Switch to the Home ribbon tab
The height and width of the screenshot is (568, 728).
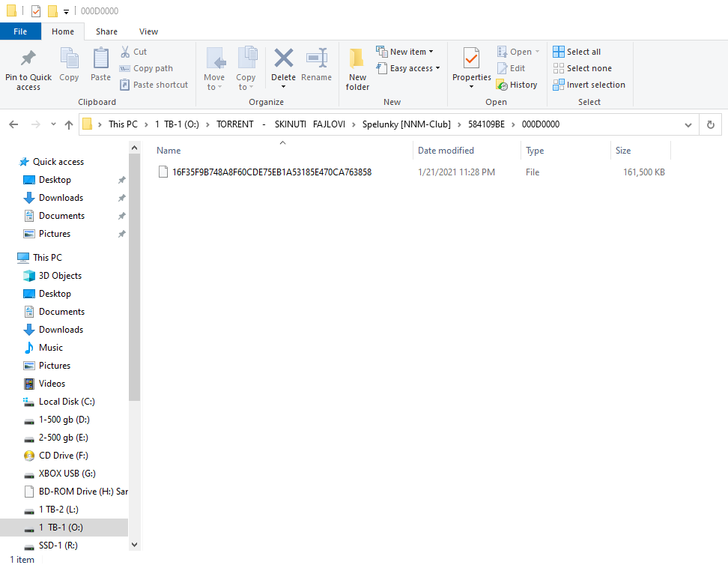63,31
